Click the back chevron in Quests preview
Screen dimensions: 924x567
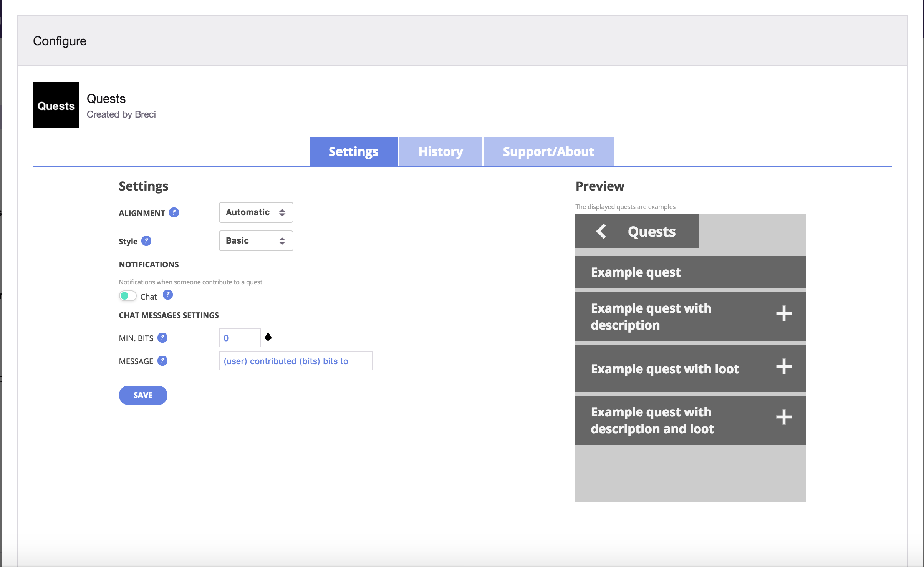point(601,231)
